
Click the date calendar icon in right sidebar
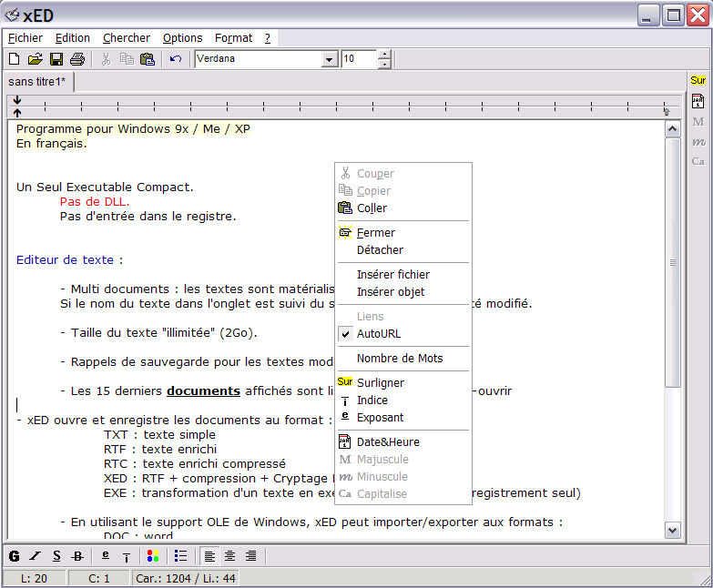pos(698,101)
